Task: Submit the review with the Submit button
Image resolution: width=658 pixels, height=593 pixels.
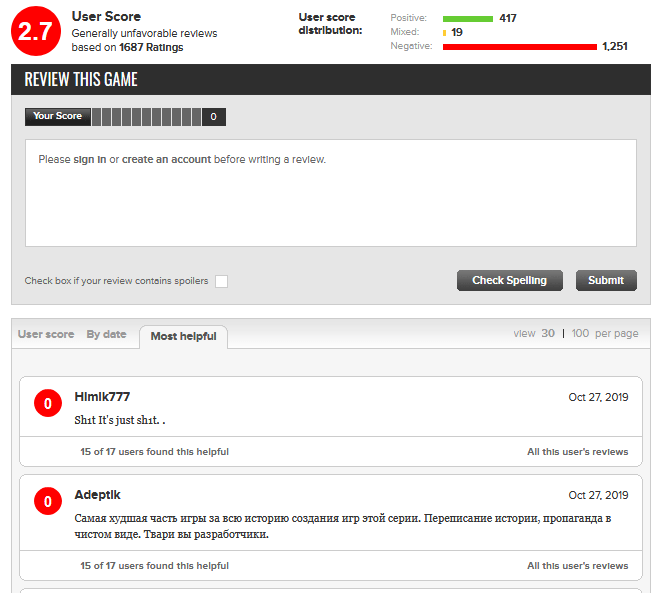Action: pyautogui.click(x=606, y=280)
